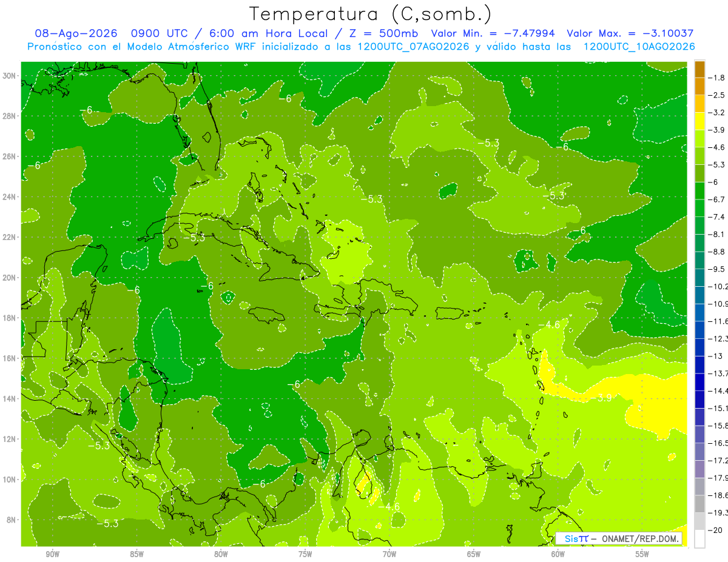Screen dimensions: 728x562
Task: Click the -11.6 legend value
Action: [718, 321]
